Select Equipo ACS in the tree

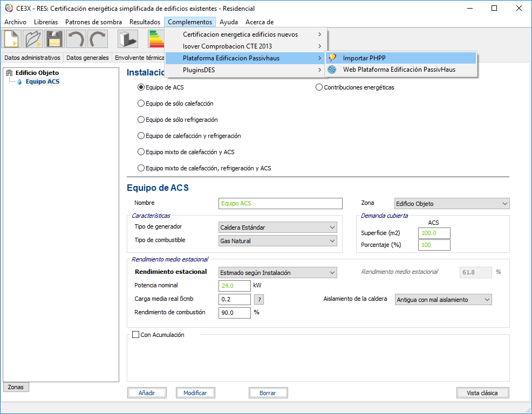click(x=42, y=81)
